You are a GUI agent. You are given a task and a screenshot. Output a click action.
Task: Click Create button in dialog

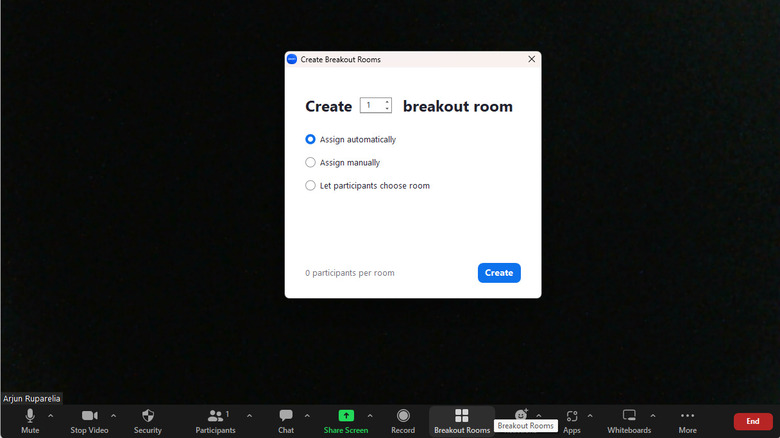(x=499, y=273)
